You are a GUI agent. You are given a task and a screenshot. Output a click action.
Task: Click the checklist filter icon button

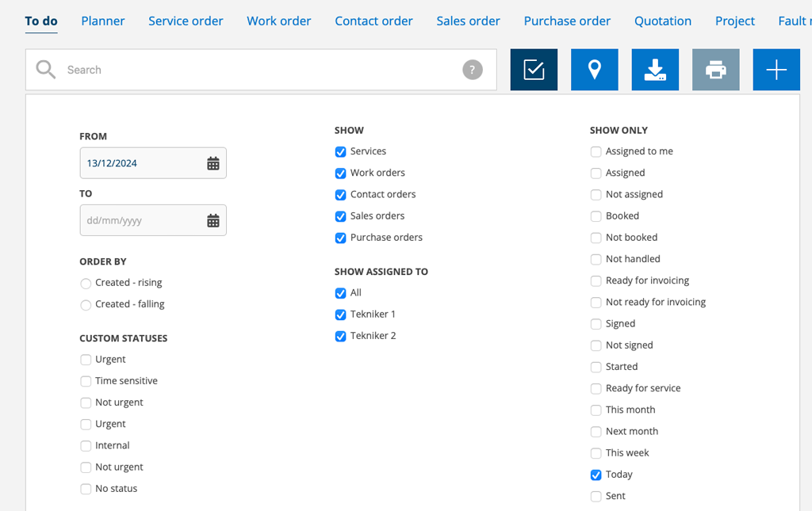click(534, 70)
